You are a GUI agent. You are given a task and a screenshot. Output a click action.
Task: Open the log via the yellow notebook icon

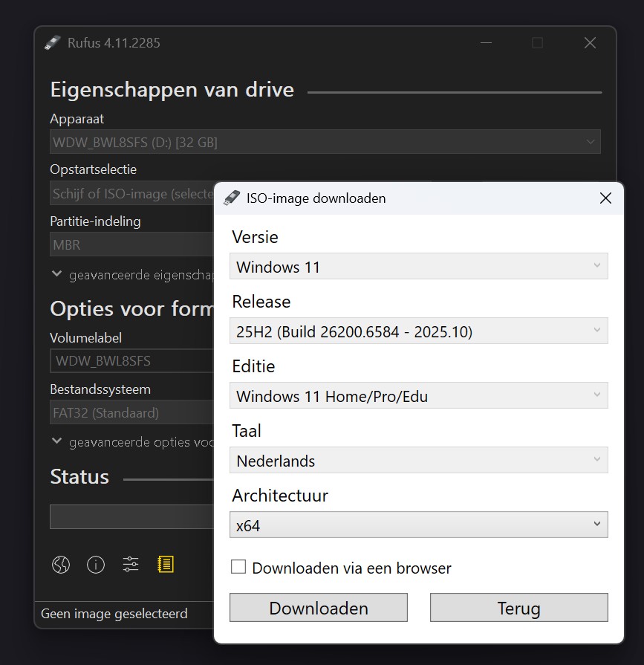[x=166, y=565]
